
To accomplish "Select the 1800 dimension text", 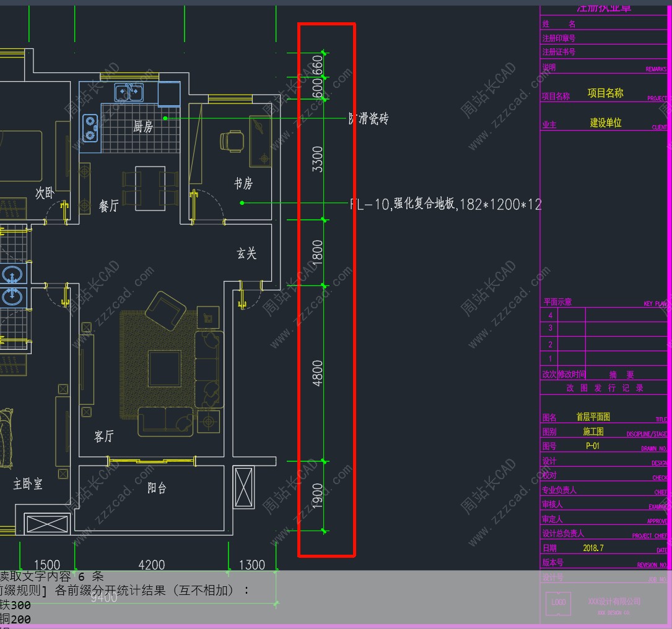I will (x=318, y=253).
